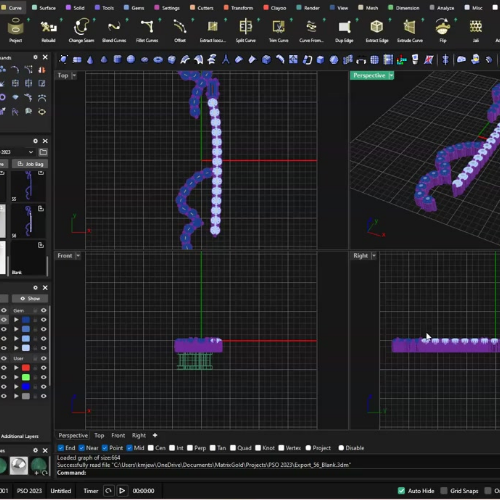This screenshot has height=500, width=500.
Task: Click the lightest blue Gem layer swatch
Action: pos(26,348)
